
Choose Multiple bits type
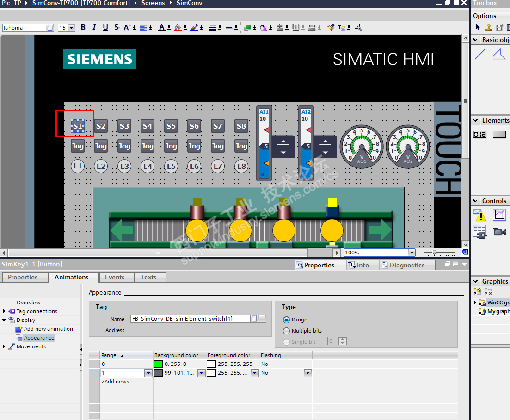287,331
